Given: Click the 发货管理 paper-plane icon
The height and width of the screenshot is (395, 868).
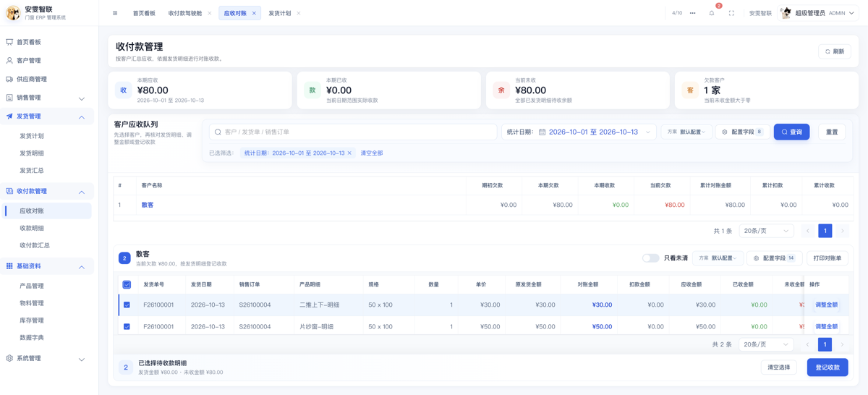Looking at the screenshot, I should click(9, 116).
